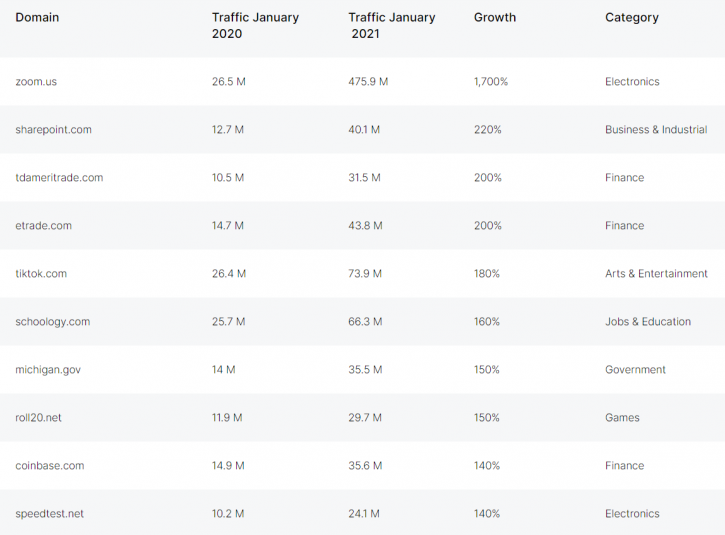The height and width of the screenshot is (535, 725).
Task: Click the 475.9 M traffic value
Action: (368, 82)
